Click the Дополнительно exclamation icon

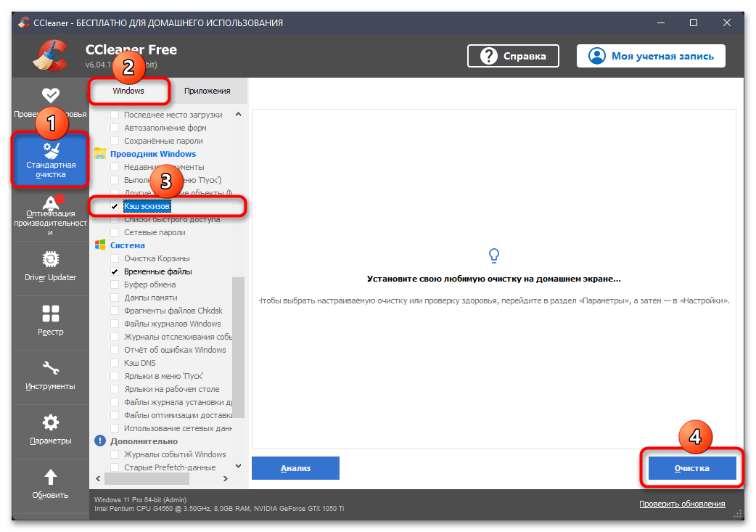click(100, 441)
